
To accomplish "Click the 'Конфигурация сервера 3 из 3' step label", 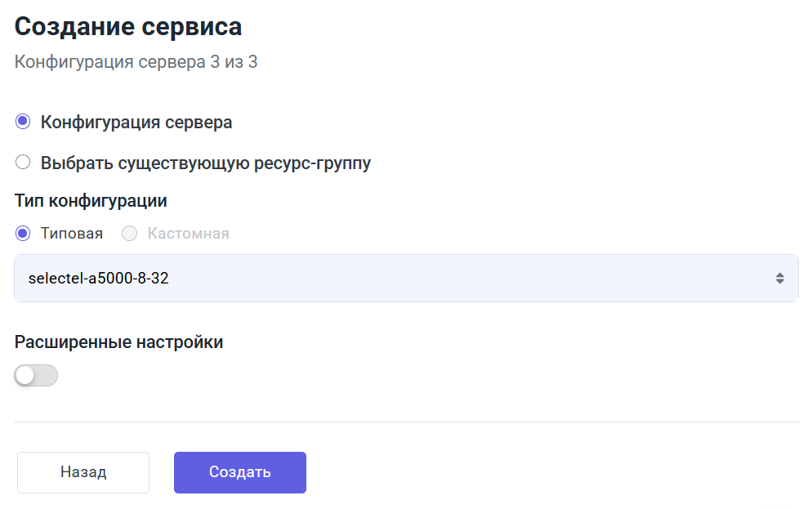I will 135,61.
